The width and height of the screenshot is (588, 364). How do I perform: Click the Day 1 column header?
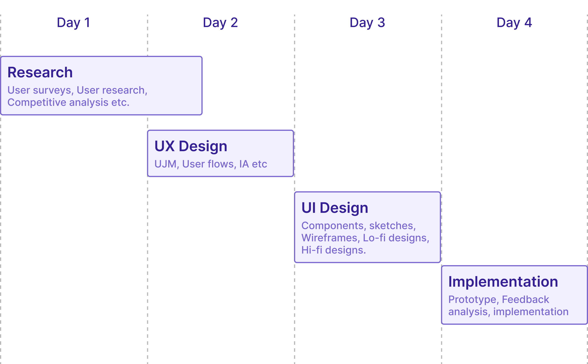[x=74, y=23]
